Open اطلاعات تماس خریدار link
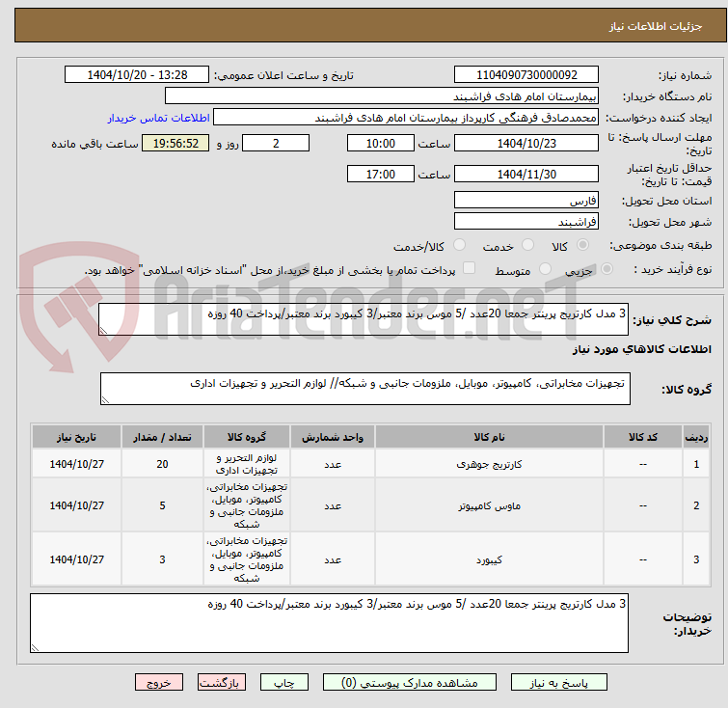 click(x=159, y=118)
